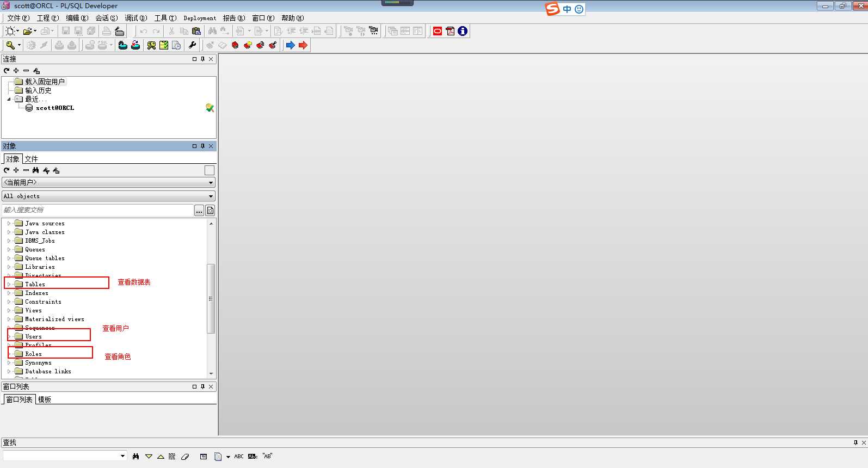This screenshot has width=868, height=468.
Task: Toggle quoted "AB" regular expression option
Action: [x=267, y=456]
